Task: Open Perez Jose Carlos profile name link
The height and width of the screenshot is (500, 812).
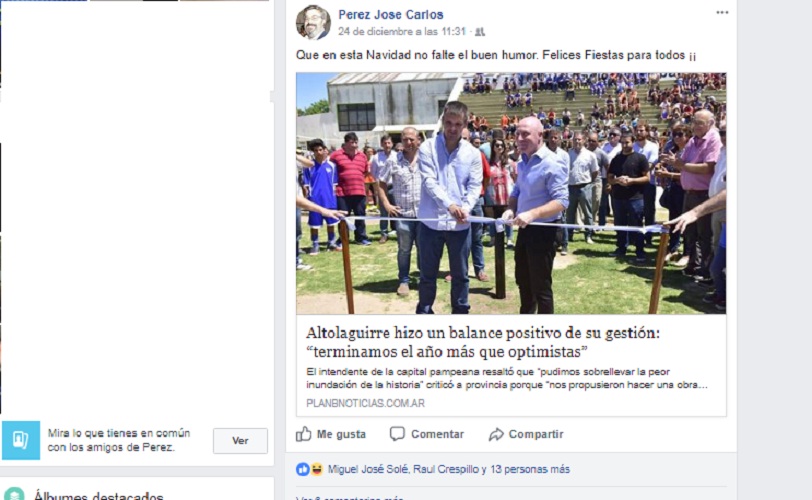Action: tap(391, 14)
